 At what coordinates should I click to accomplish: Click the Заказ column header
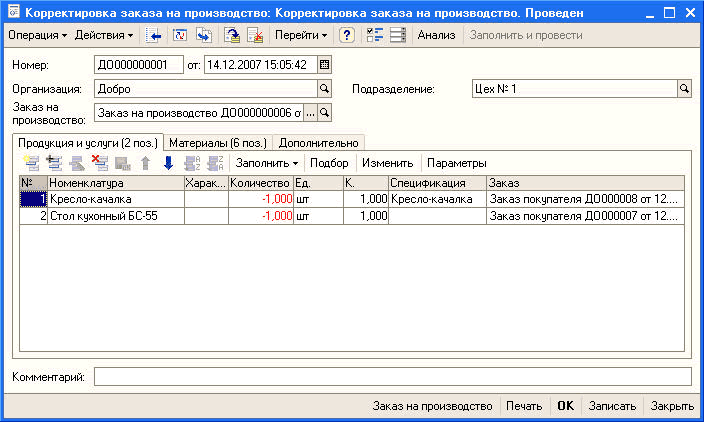(585, 183)
